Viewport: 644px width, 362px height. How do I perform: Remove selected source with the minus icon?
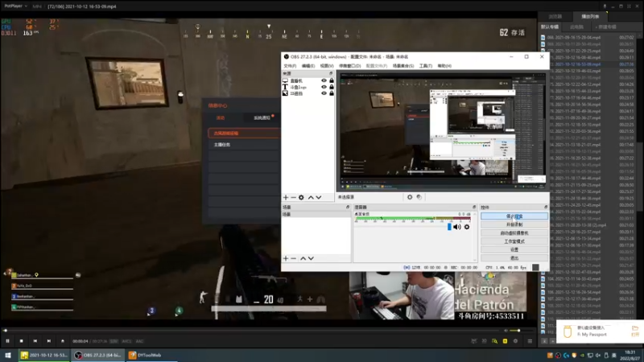293,197
